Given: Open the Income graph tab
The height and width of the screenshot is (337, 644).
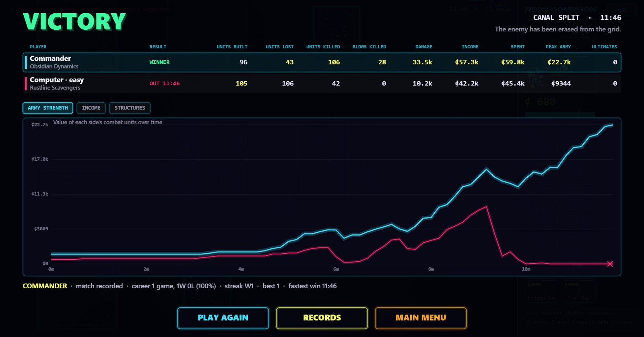Looking at the screenshot, I should click(x=91, y=108).
